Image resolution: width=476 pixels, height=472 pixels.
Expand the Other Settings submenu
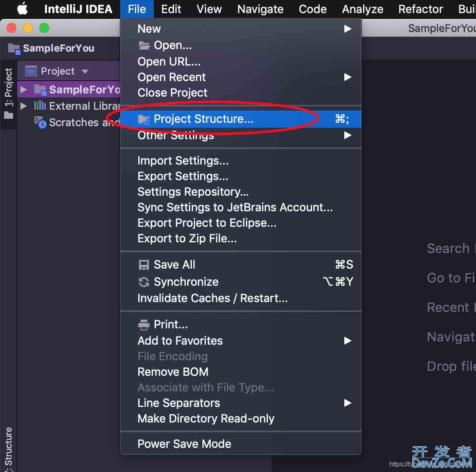pos(241,135)
